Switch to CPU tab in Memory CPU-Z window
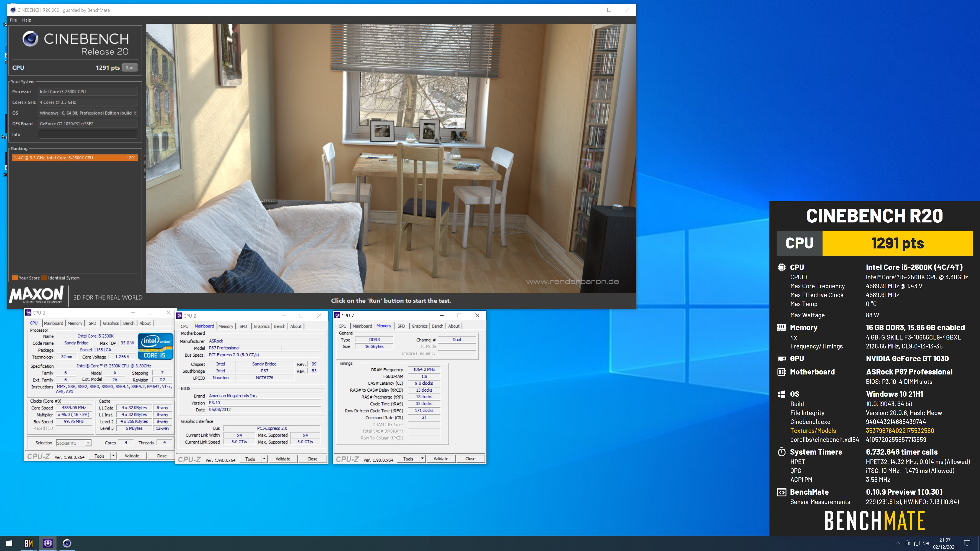The height and width of the screenshot is (551, 980). [342, 326]
